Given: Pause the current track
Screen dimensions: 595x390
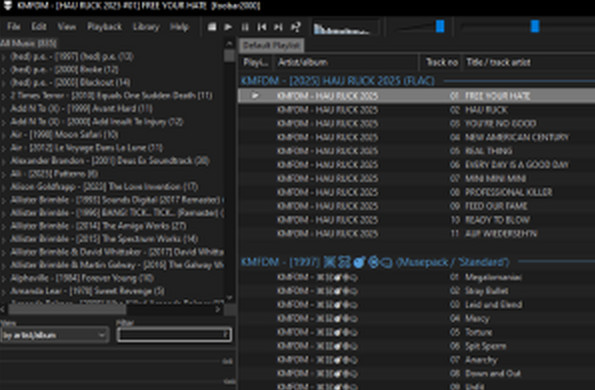Looking at the screenshot, I should 245,27.
